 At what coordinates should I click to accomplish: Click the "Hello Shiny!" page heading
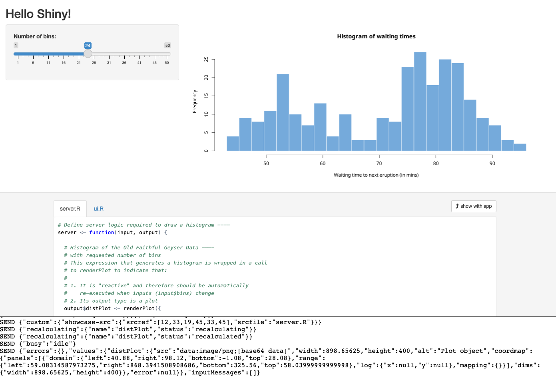[38, 14]
